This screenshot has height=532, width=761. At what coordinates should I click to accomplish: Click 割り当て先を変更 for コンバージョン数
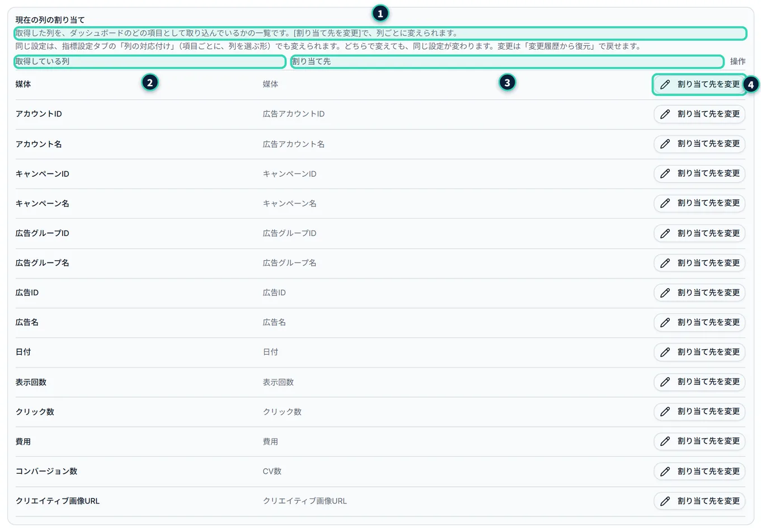point(699,471)
